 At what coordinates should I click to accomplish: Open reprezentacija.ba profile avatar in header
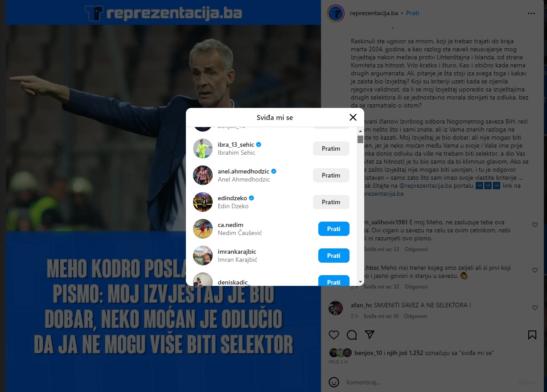(335, 13)
